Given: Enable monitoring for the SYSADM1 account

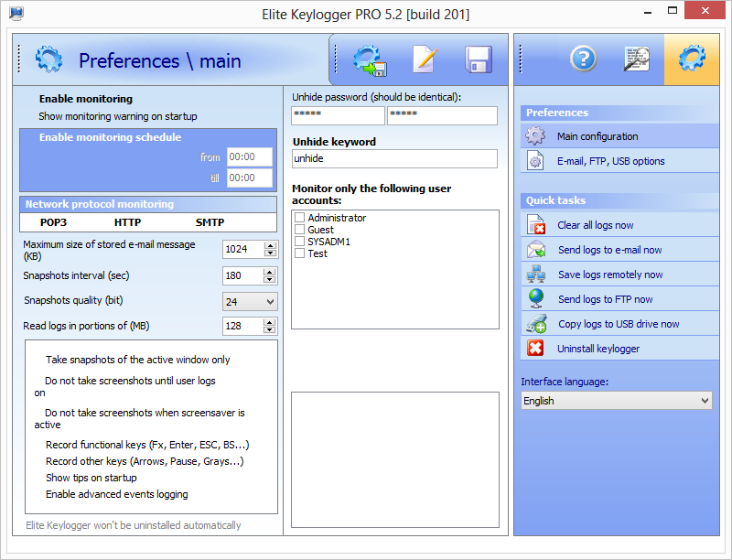Looking at the screenshot, I should tap(299, 242).
